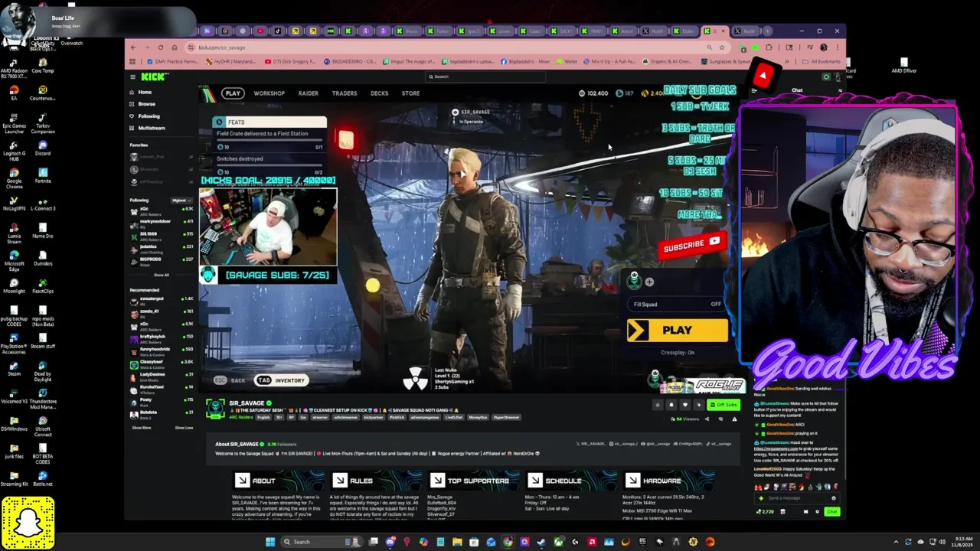
Task: Open the Kick hamburger sidebar menu
Action: (x=132, y=77)
